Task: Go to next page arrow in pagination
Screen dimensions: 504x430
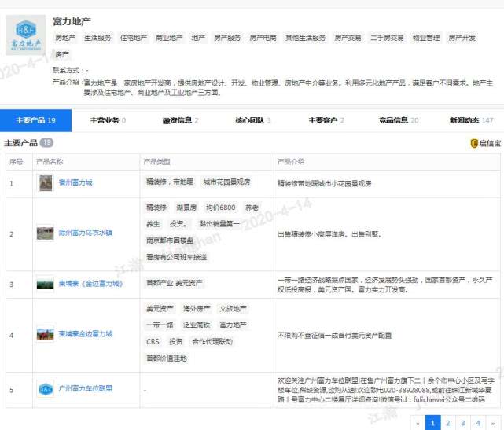Action: [493, 423]
